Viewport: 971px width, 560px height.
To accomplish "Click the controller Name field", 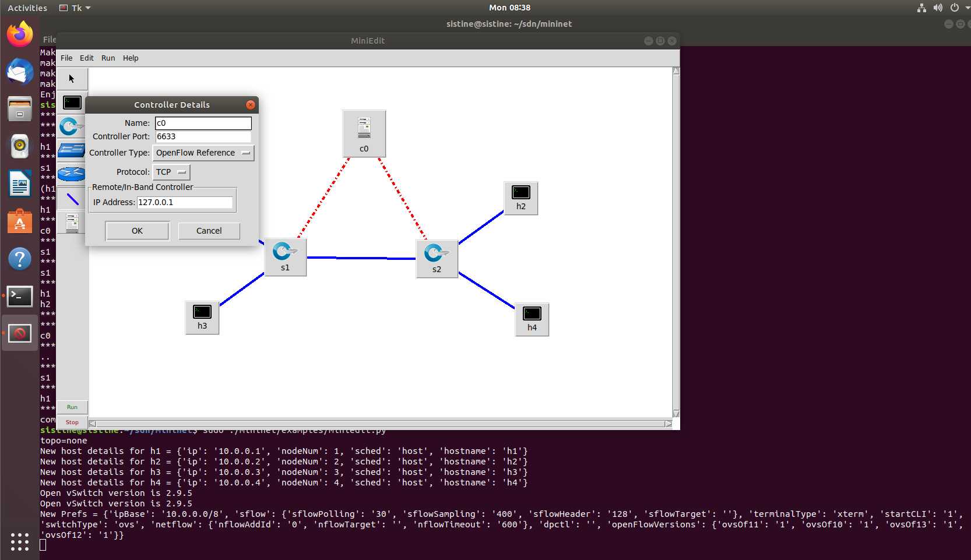I will 203,123.
